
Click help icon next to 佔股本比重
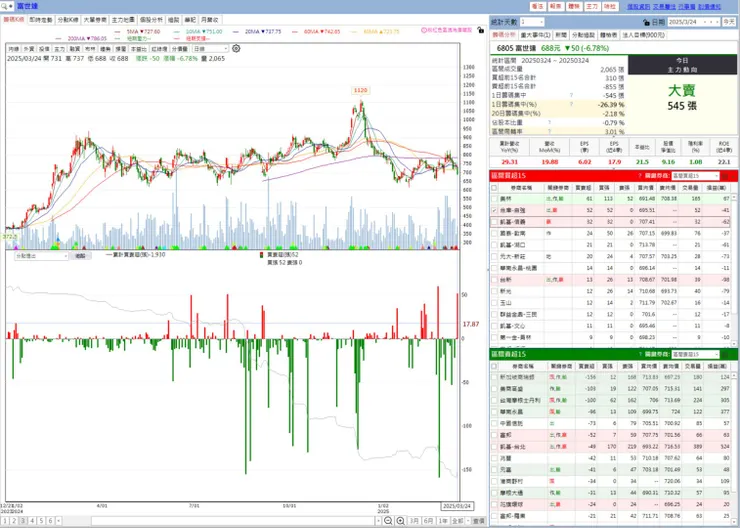pyautogui.click(x=549, y=122)
